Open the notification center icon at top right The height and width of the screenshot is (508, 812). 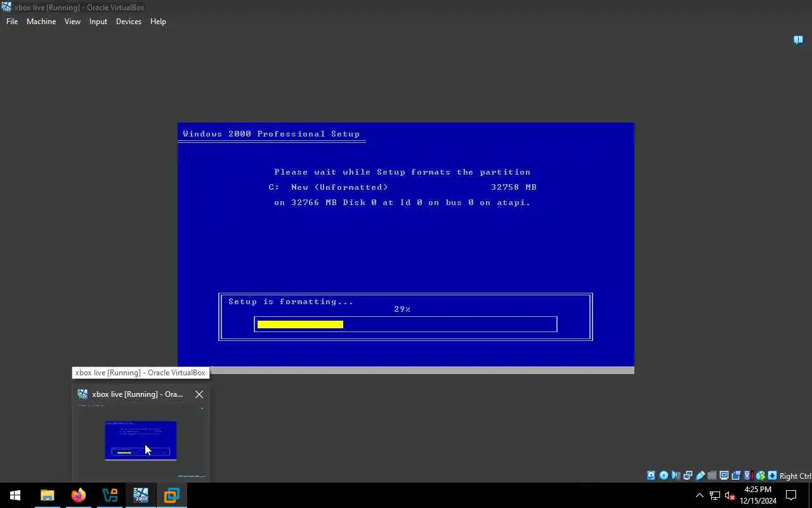click(798, 40)
